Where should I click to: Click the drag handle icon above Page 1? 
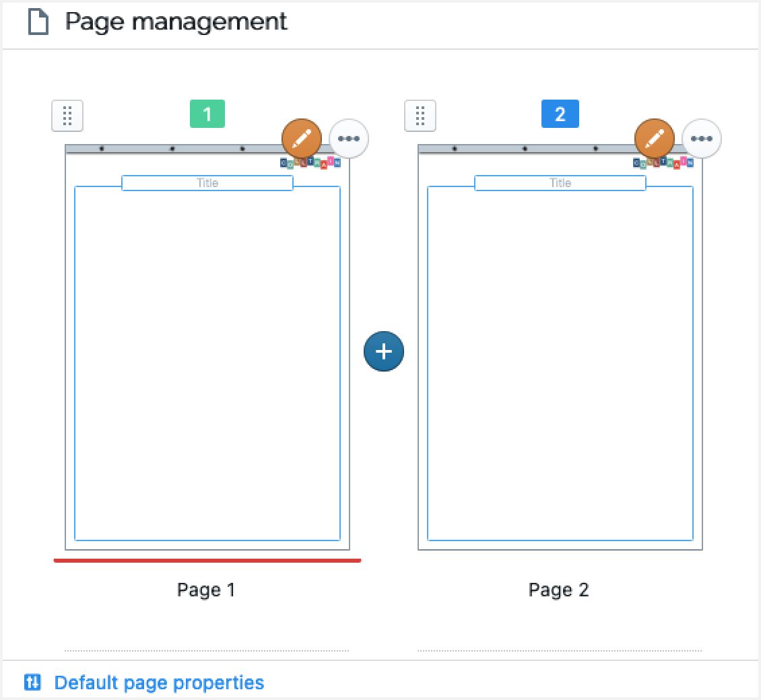point(67,116)
